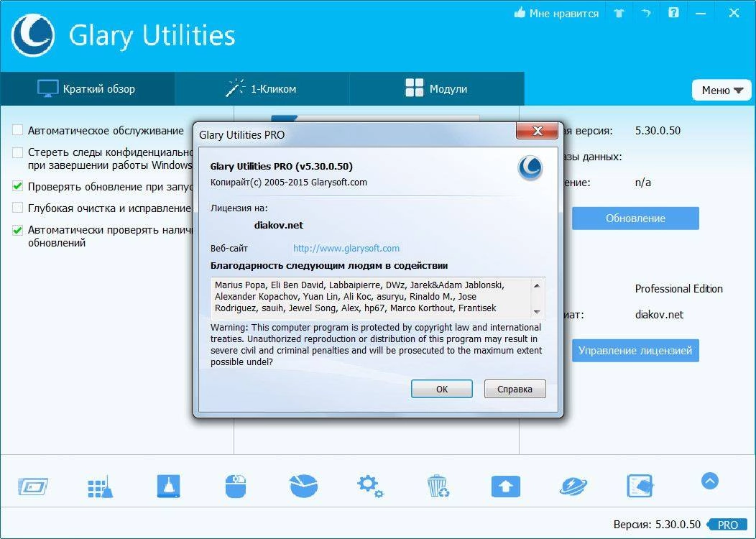
Task: Click the warning copyright law paragraph
Action: [x=376, y=345]
